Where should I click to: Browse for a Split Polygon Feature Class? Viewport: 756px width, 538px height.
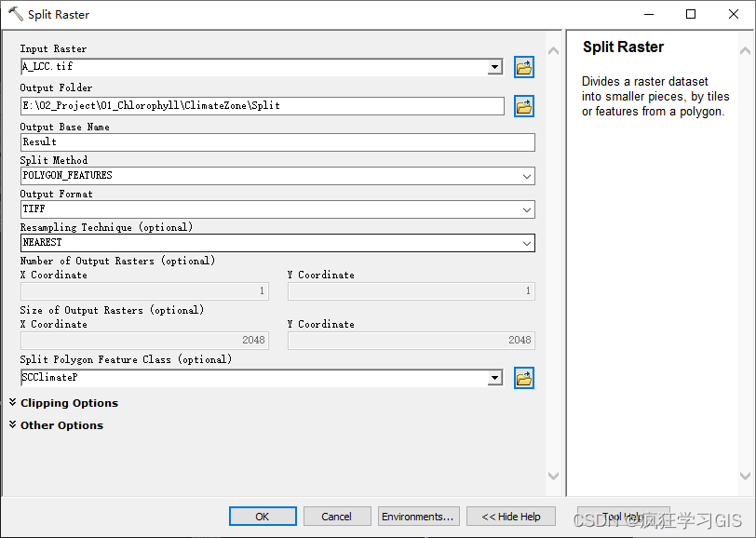point(523,377)
